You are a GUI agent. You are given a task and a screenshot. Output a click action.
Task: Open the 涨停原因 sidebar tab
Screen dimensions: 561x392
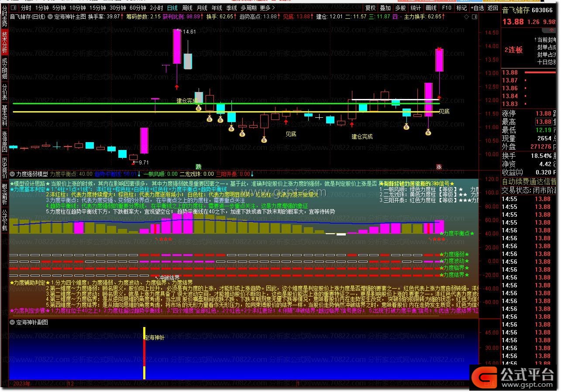pyautogui.click(x=4, y=141)
